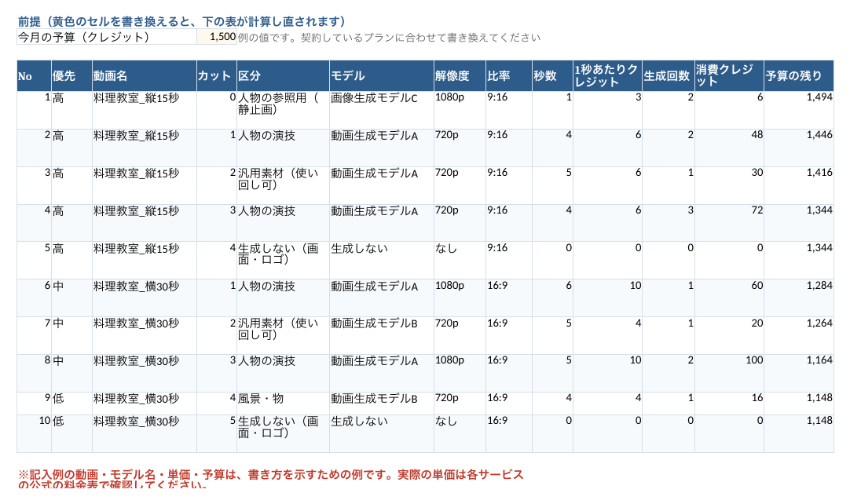850x504 pixels.
Task: Click the 消費クレジット value 100
Action: 729,374
